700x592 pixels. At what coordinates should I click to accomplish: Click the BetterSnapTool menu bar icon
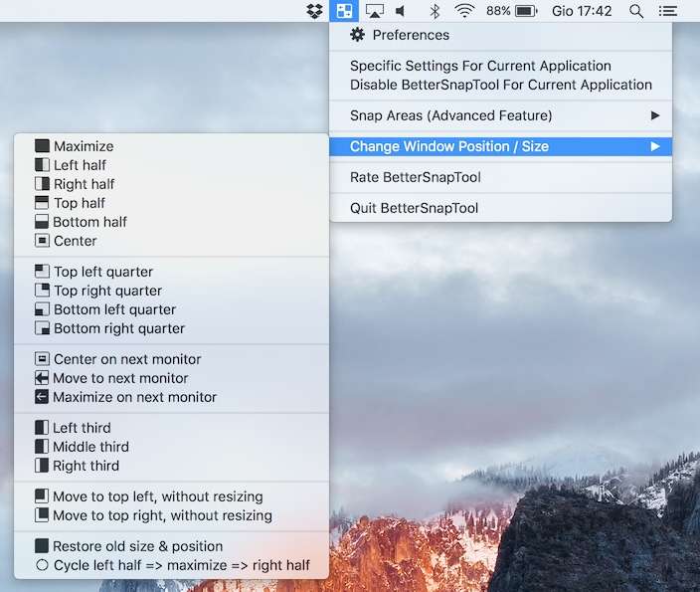344,11
